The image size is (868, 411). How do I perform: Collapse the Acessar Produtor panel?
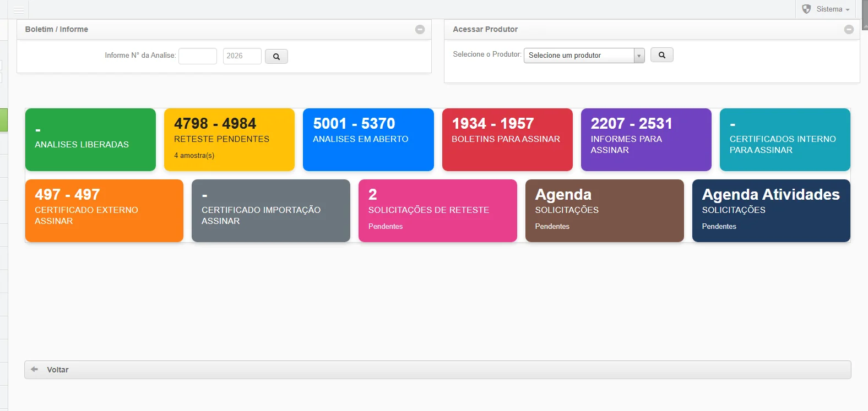pos(849,29)
